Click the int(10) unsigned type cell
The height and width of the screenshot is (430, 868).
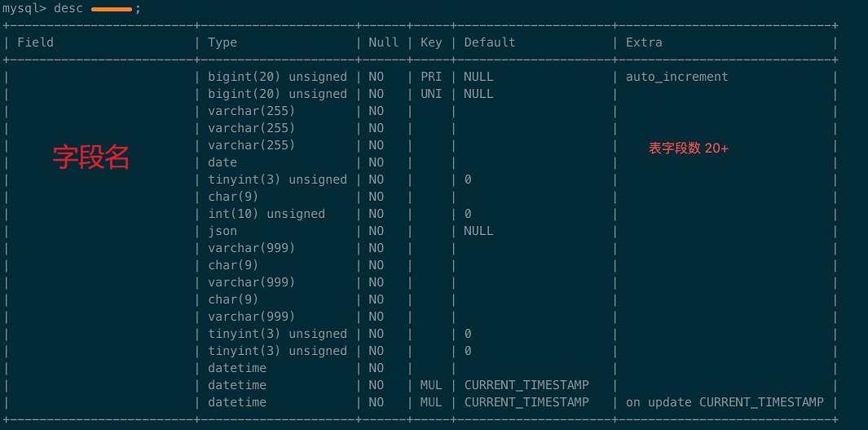coord(266,214)
